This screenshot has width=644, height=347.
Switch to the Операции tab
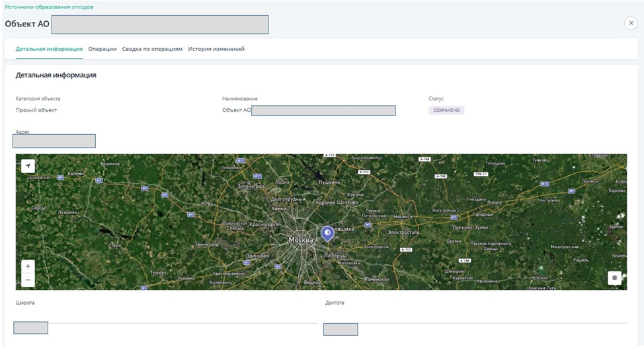click(102, 49)
